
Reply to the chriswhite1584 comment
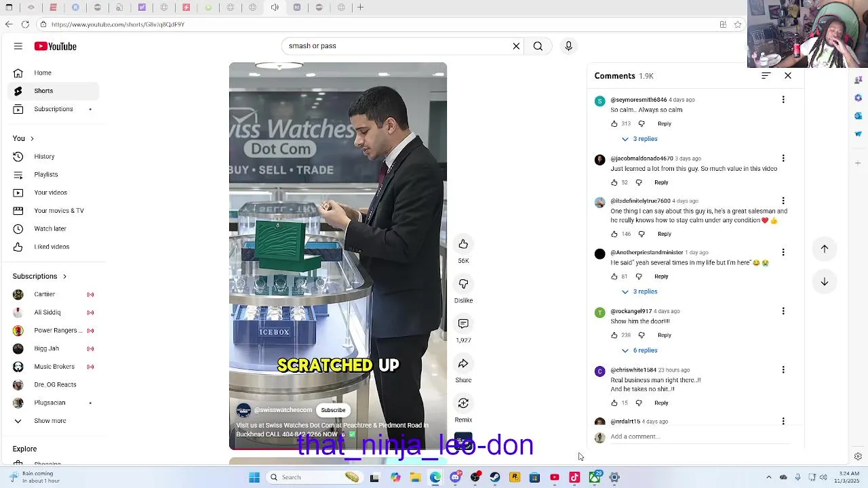(661, 403)
